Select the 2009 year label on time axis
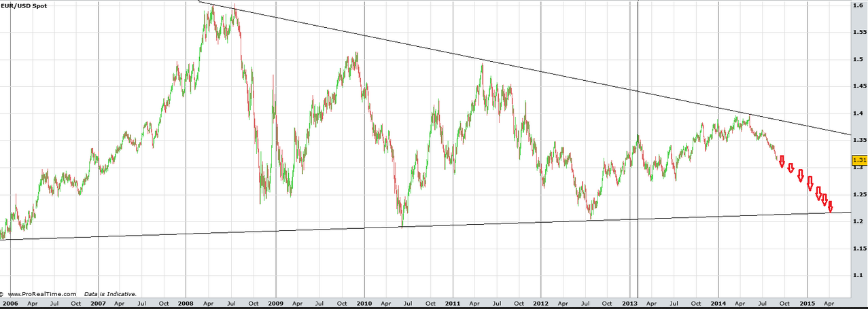868x309 pixels. click(x=275, y=303)
